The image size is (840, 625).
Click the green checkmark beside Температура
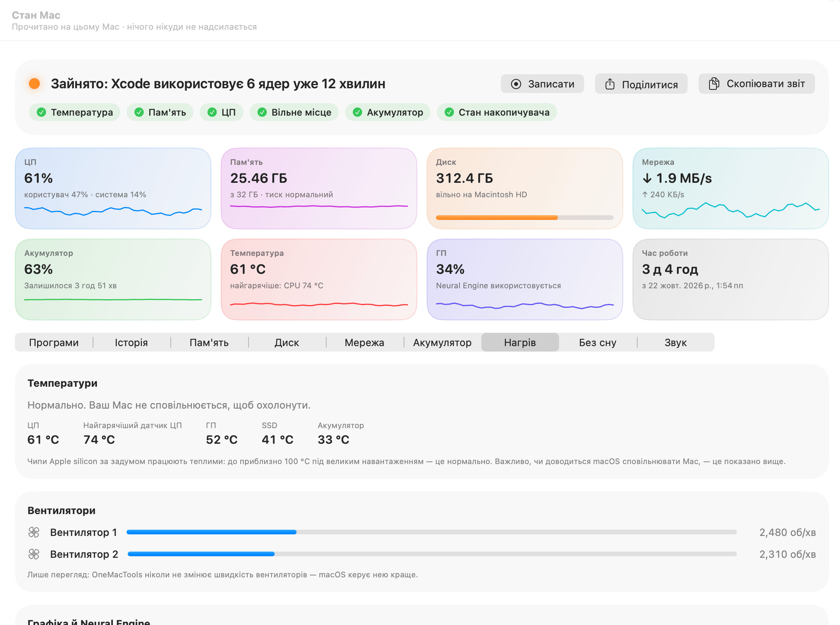pos(41,112)
